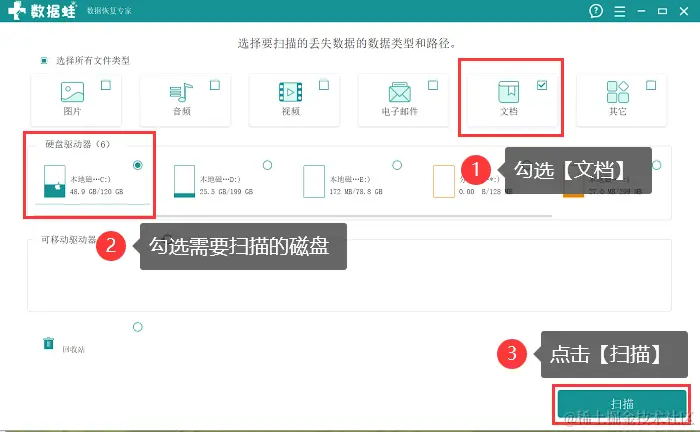Check the 图片 card checkbox
This screenshot has height=432, width=700.
coord(106,85)
